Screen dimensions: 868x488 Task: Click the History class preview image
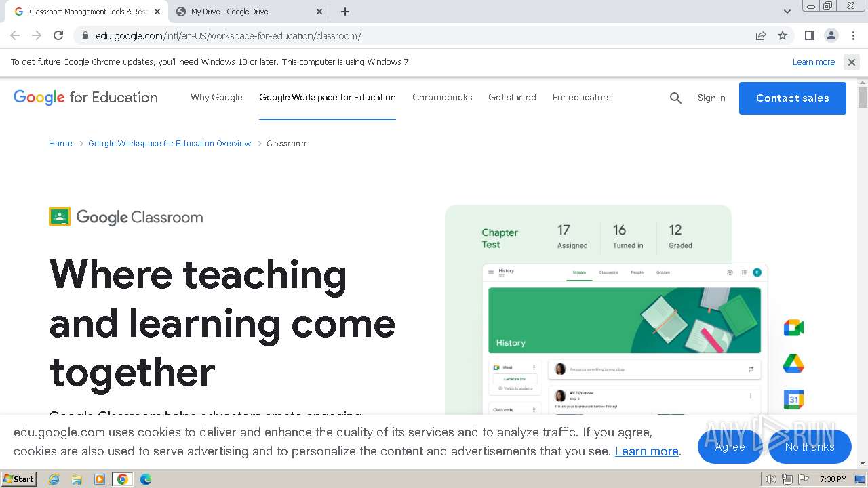625,321
